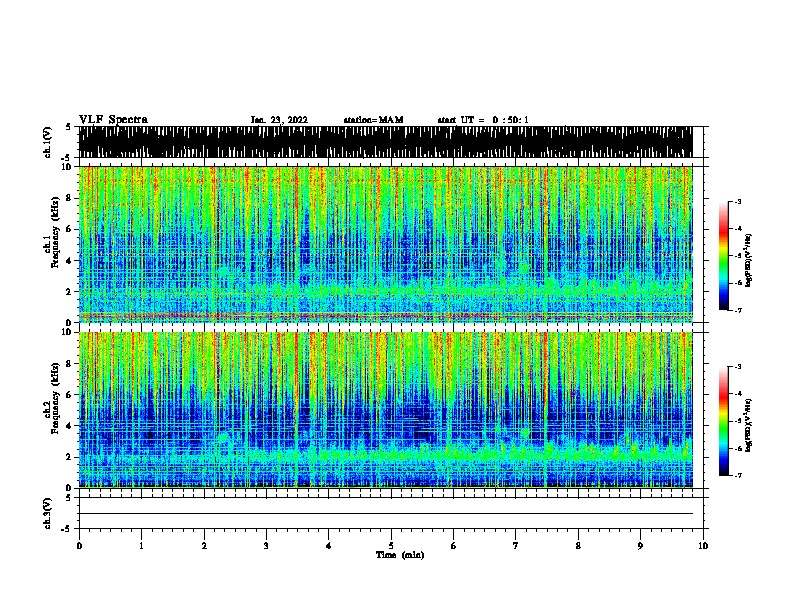This screenshot has width=792, height=612.
Task: Click the flat trace in the ch.3 panel
Action: pos(385,514)
